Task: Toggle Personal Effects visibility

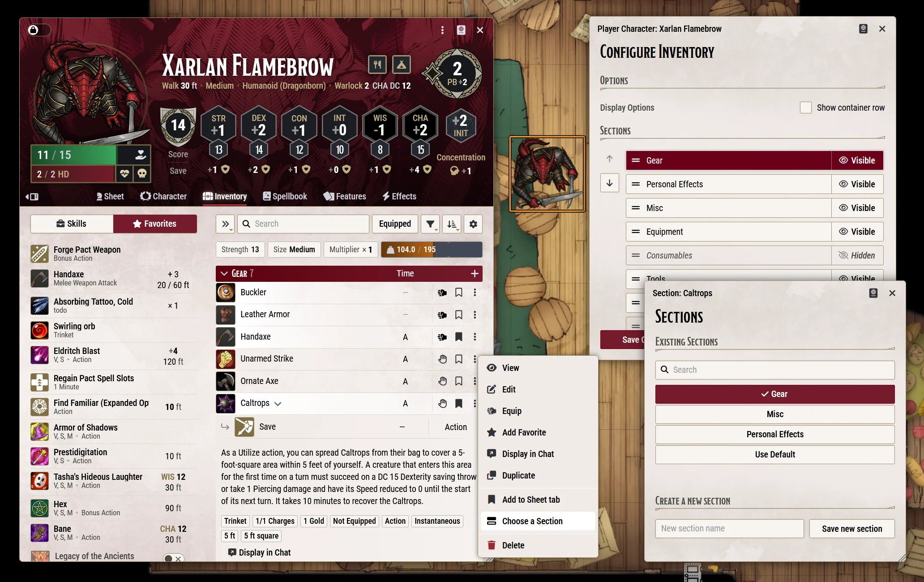Action: click(x=857, y=184)
